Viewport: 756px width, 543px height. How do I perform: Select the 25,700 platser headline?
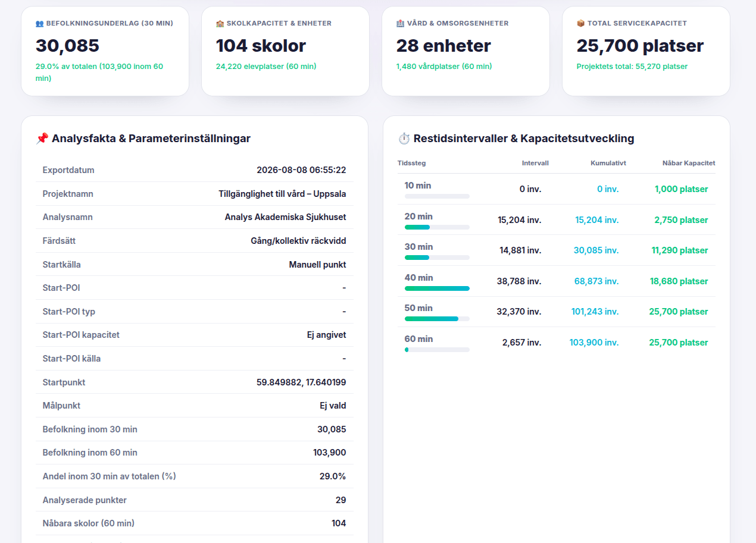click(640, 46)
